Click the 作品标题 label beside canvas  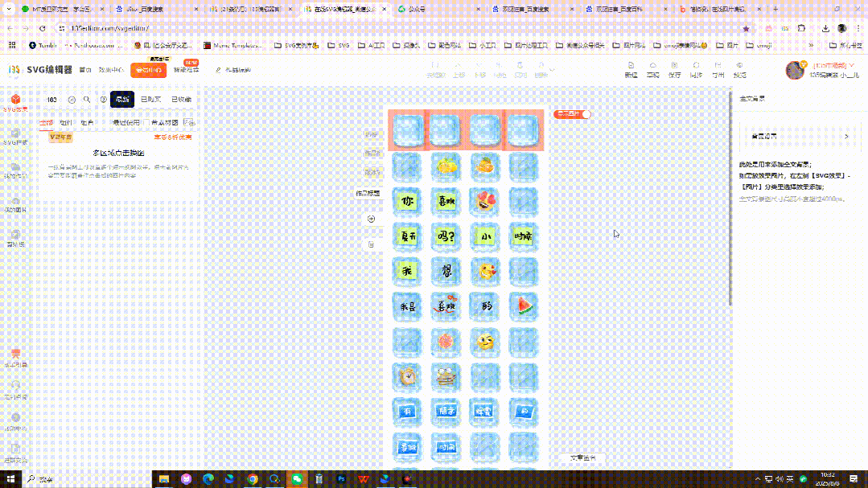click(368, 194)
